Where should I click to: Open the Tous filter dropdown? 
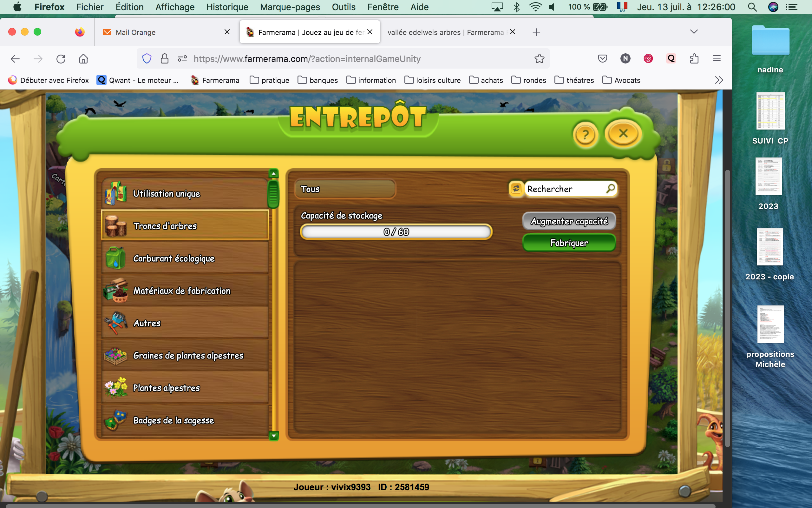tap(345, 189)
